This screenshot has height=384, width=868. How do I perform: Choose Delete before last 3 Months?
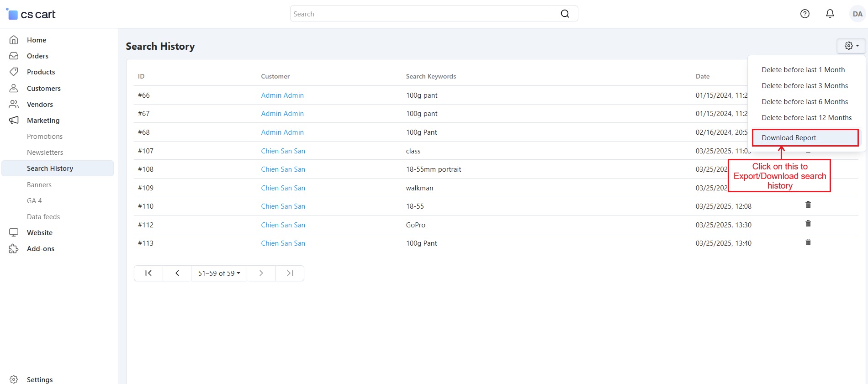click(x=804, y=86)
